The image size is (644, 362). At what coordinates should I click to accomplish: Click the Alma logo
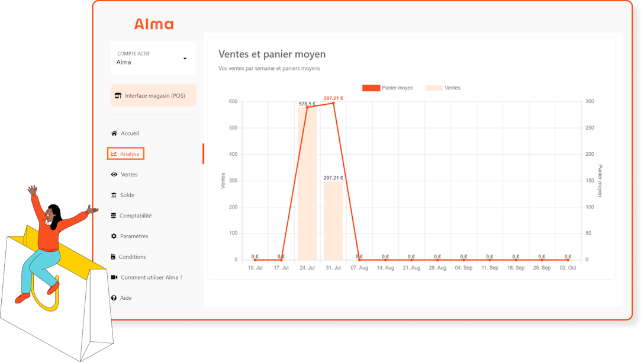coord(154,24)
